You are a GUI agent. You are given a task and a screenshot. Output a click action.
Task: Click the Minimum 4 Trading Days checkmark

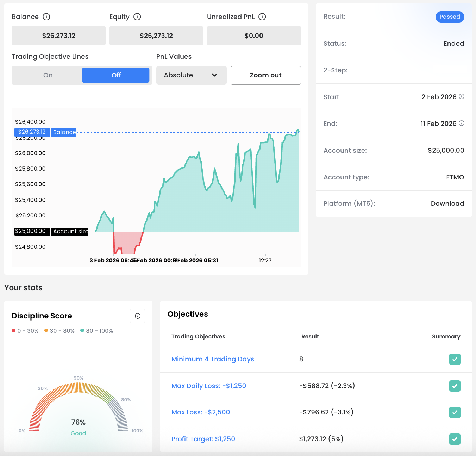[455, 359]
